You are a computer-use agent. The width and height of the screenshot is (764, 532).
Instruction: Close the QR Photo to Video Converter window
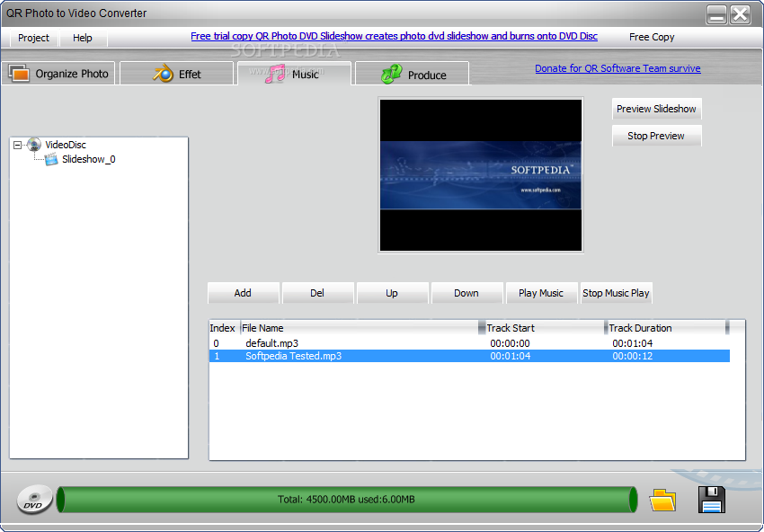pos(740,14)
